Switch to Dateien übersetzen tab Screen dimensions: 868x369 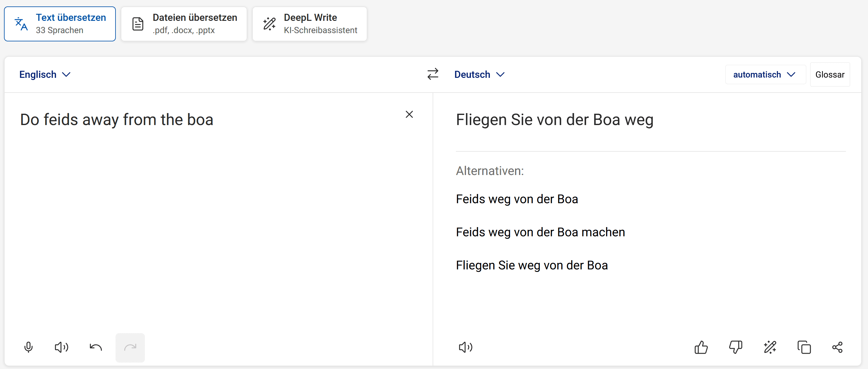[184, 24]
